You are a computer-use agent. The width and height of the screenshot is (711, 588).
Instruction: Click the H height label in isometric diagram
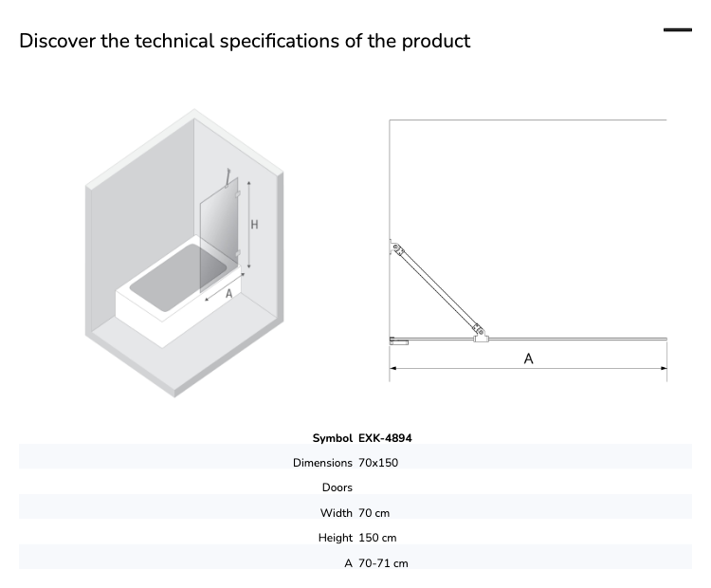tap(254, 224)
